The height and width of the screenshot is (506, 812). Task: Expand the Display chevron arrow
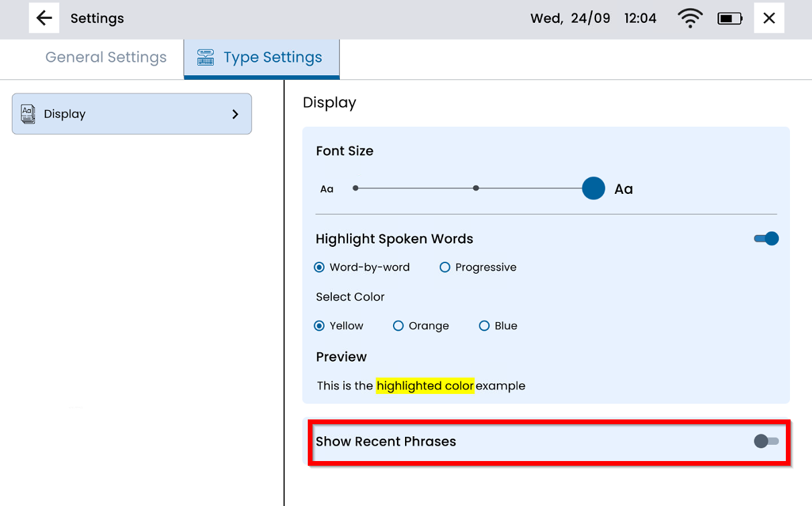click(235, 114)
